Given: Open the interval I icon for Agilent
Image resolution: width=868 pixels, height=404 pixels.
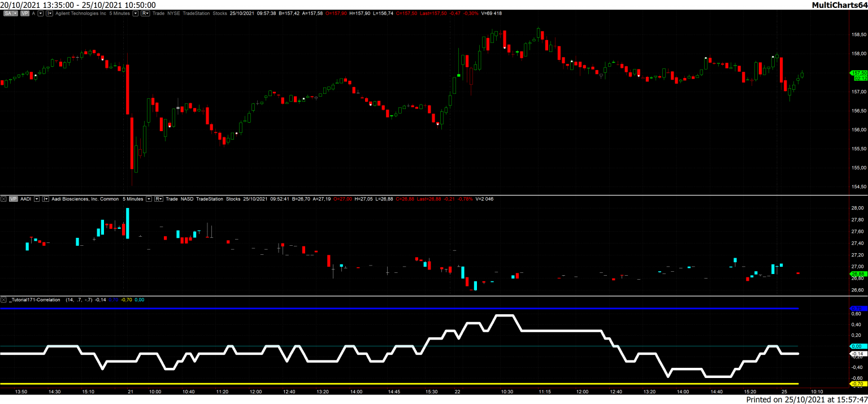Looking at the screenshot, I should 50,14.
